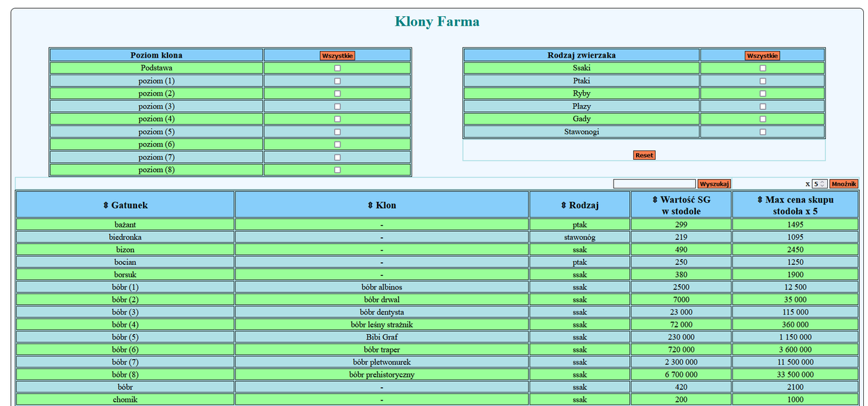This screenshot has width=868, height=406.
Task: Tick the Ptaki checkbox
Action: click(x=763, y=81)
